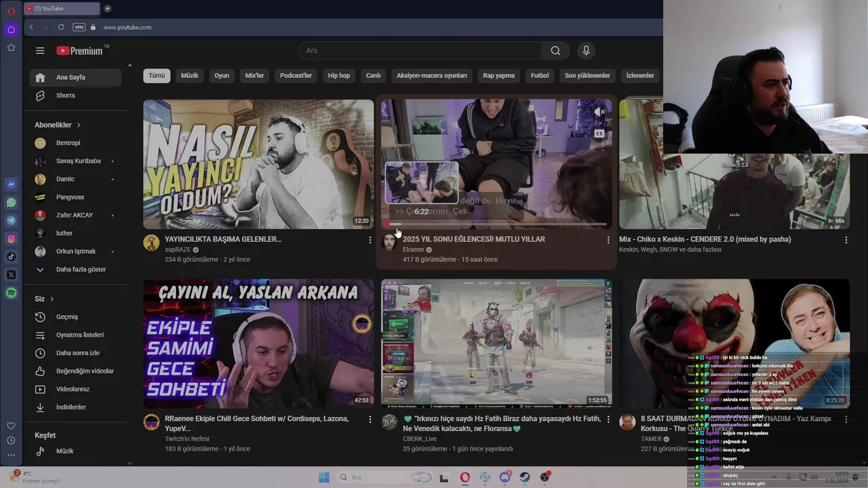Open Steam from the taskbar

tap(525, 477)
